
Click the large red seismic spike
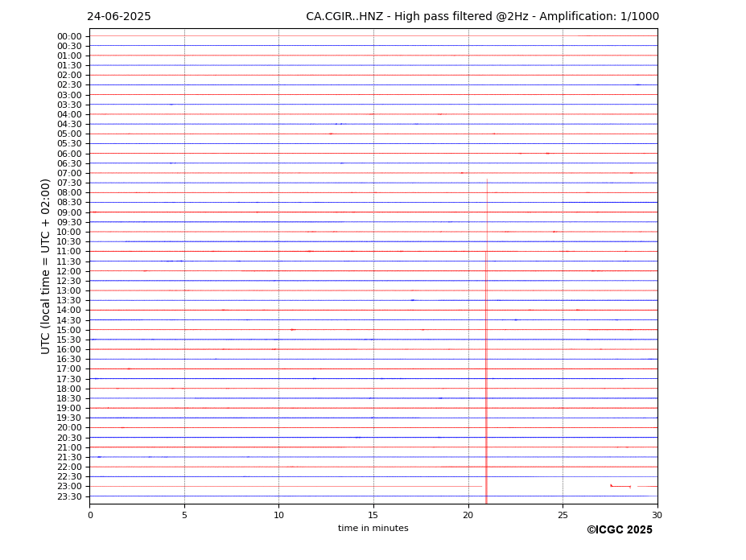486,341
